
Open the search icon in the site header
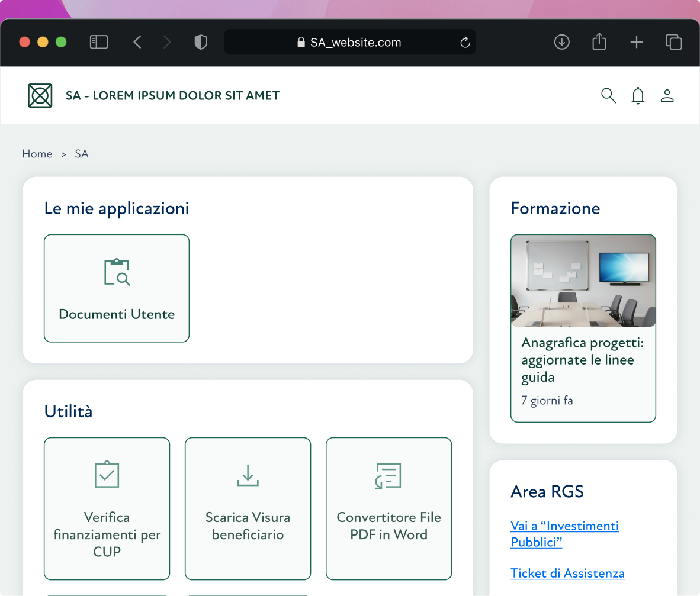pyautogui.click(x=608, y=95)
